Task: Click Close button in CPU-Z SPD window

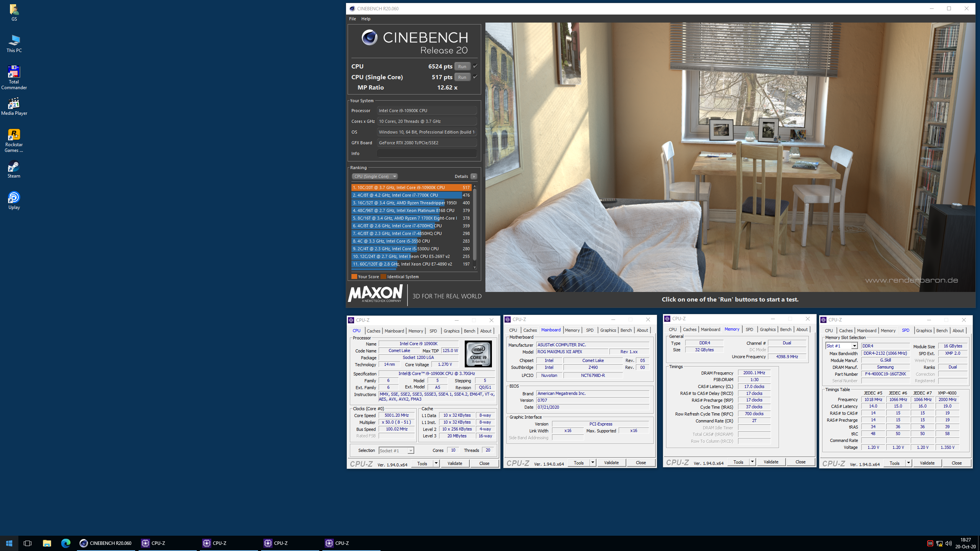Action: pyautogui.click(x=957, y=463)
